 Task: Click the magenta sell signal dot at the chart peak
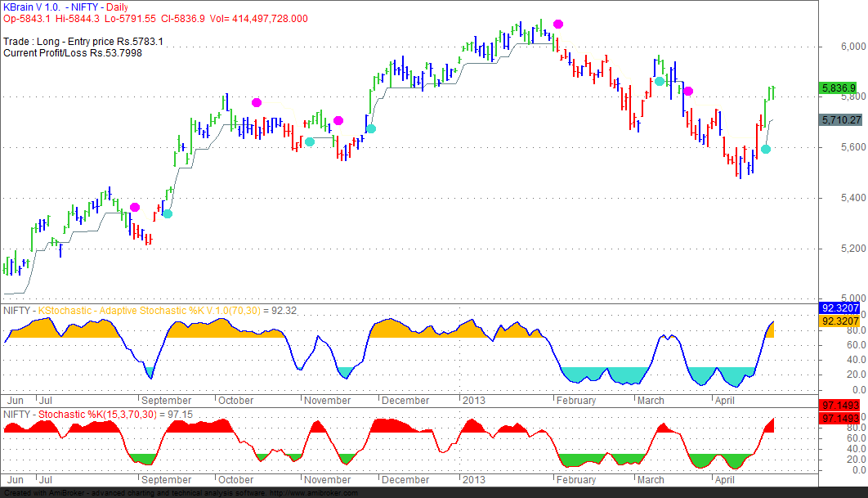(x=557, y=25)
